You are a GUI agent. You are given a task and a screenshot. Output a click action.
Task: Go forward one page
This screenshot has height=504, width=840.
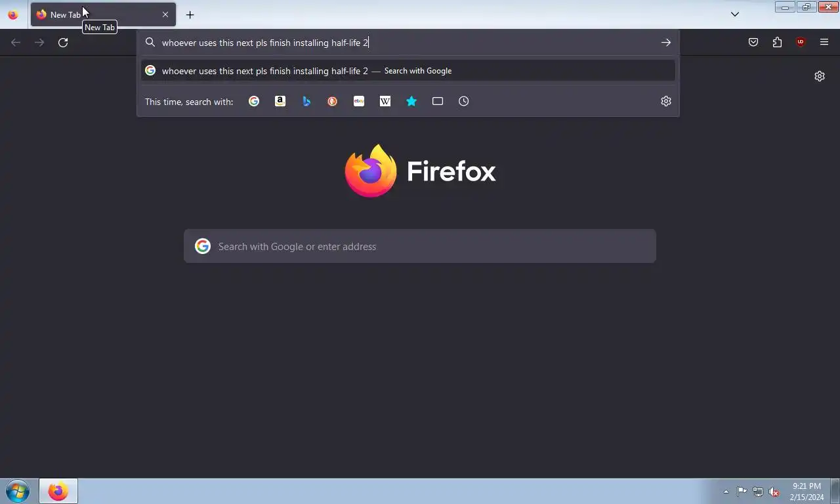tap(39, 43)
